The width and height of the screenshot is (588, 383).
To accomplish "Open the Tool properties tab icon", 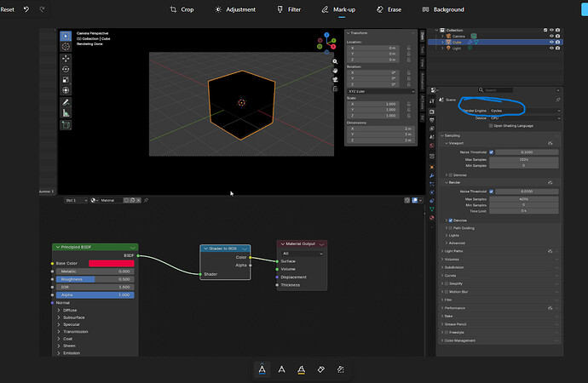I will 432,101.
